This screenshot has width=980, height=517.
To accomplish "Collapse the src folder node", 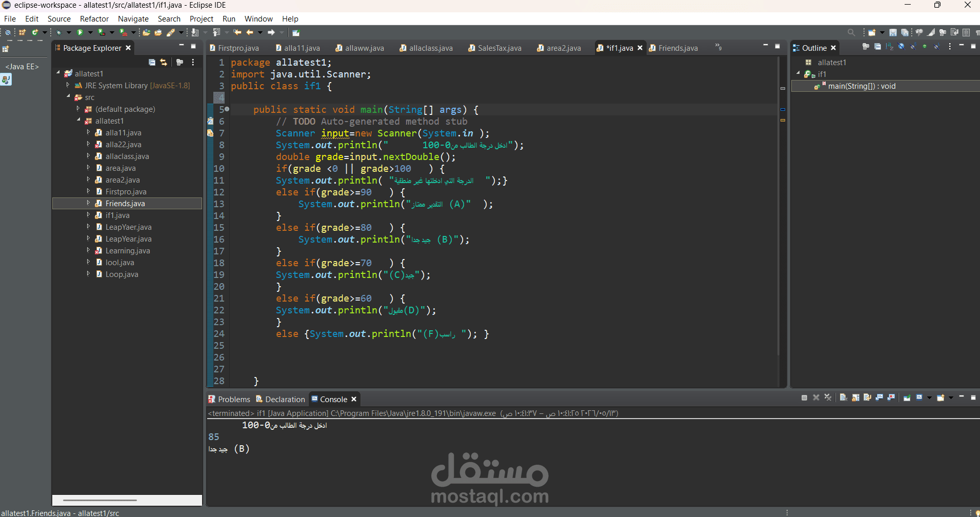I will pyautogui.click(x=68, y=96).
